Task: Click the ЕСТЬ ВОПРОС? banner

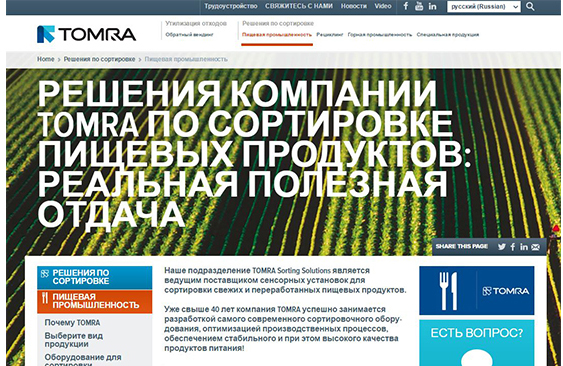Action: tap(477, 343)
